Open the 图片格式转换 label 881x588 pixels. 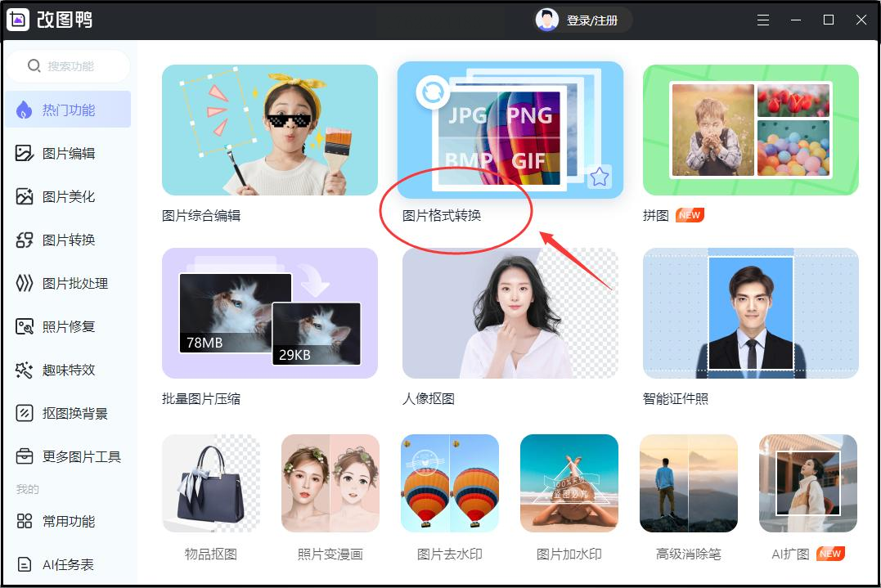pos(442,216)
